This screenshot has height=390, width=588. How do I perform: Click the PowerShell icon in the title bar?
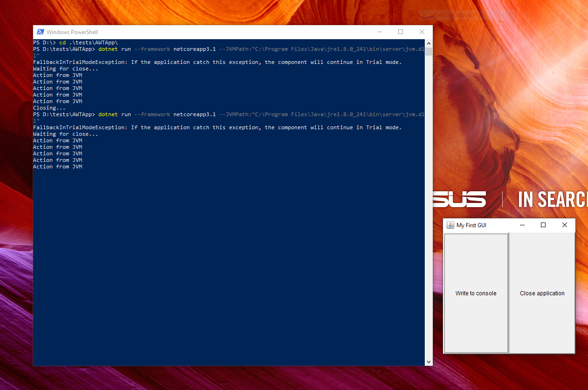pos(40,32)
